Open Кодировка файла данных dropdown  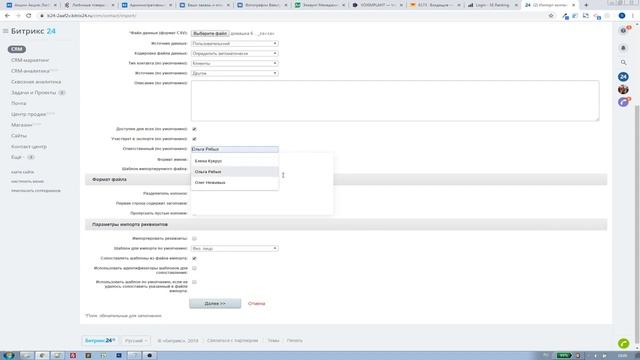coord(235,53)
